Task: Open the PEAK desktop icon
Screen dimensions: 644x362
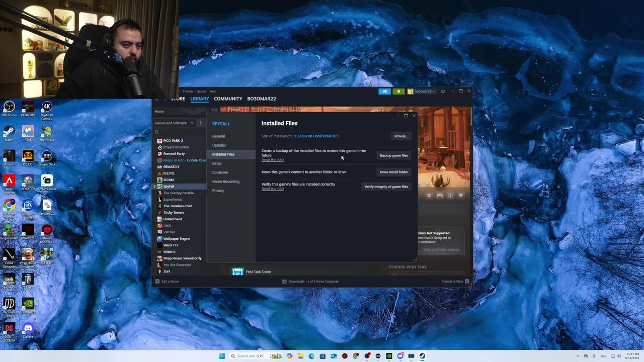Action: 28,133
